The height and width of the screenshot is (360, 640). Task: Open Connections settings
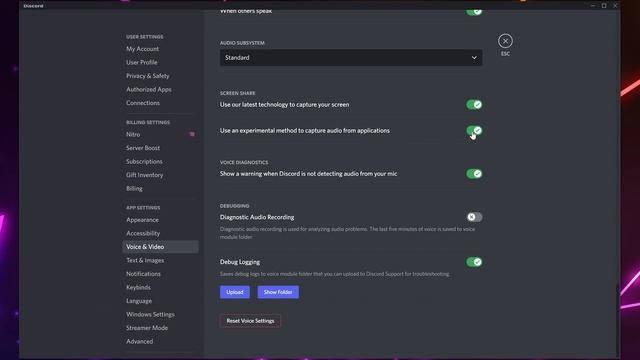point(143,103)
